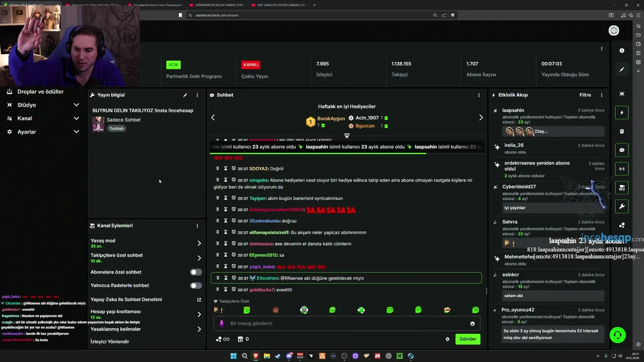644x362 pixels.
Task: Open File Explorer from the taskbar
Action: coord(267,356)
